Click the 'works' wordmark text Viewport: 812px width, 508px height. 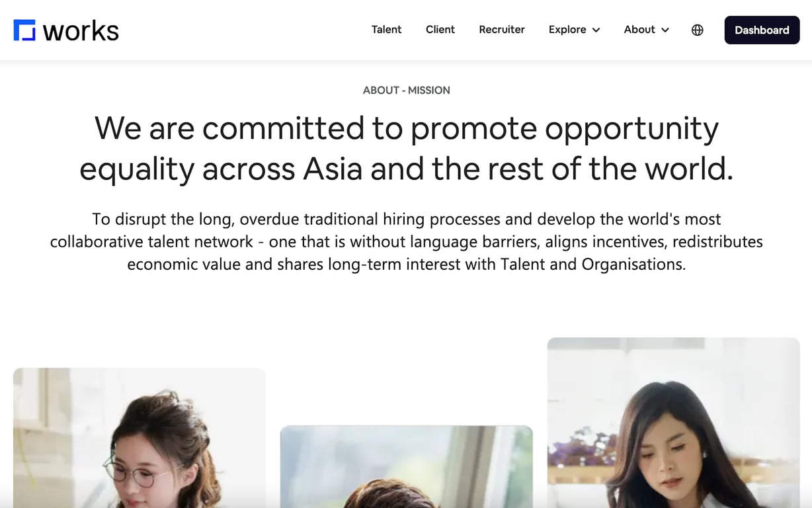click(81, 30)
